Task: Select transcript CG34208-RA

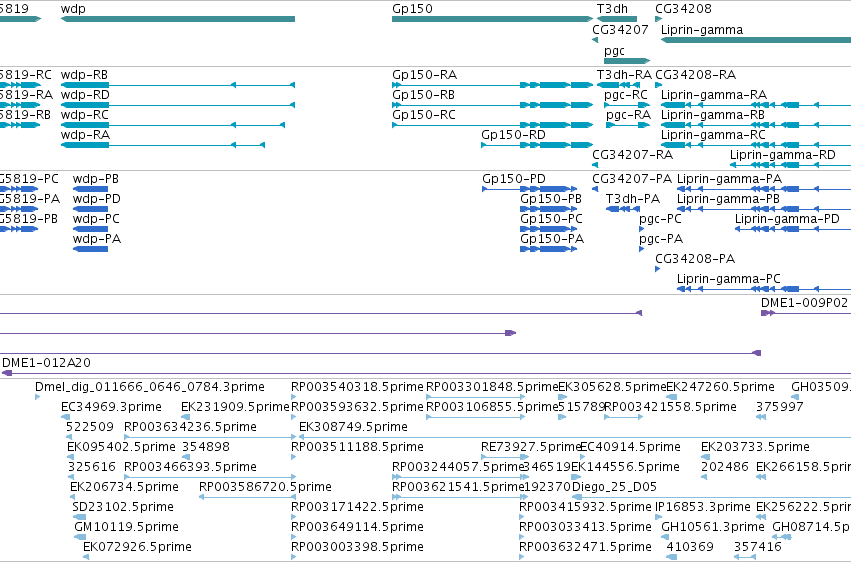Action: [x=696, y=75]
